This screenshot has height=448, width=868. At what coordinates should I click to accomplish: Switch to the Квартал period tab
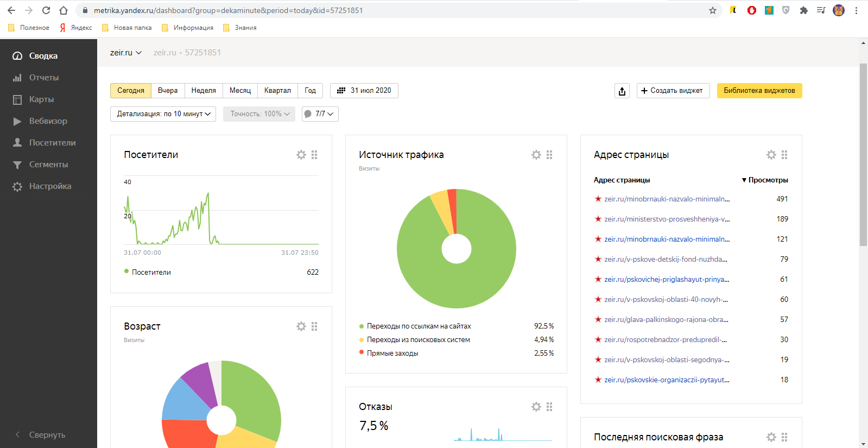tap(277, 91)
